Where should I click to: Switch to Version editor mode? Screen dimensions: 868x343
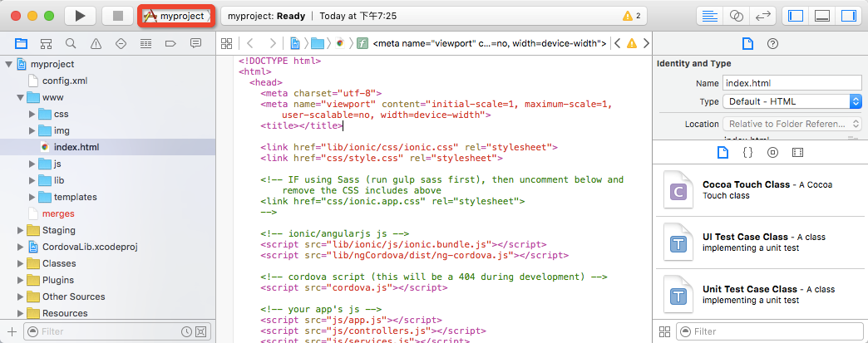[762, 16]
